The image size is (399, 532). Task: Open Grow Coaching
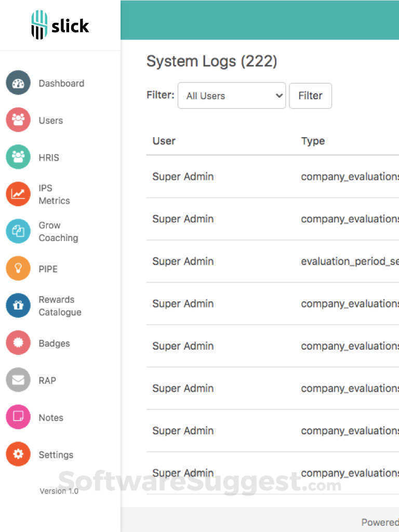pos(17,231)
